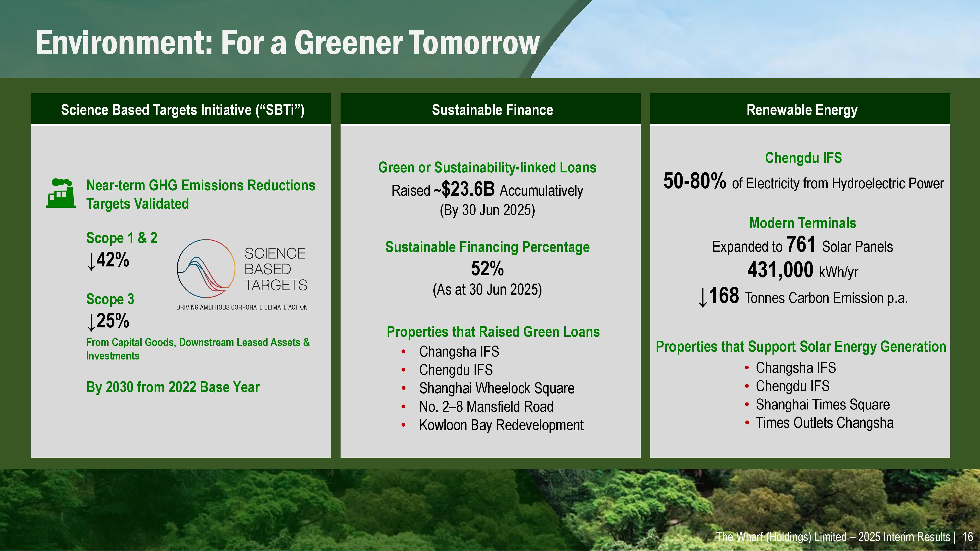Click the Sustainable Financing Percentage 52% value
The height and width of the screenshot is (551, 980).
coord(487,268)
